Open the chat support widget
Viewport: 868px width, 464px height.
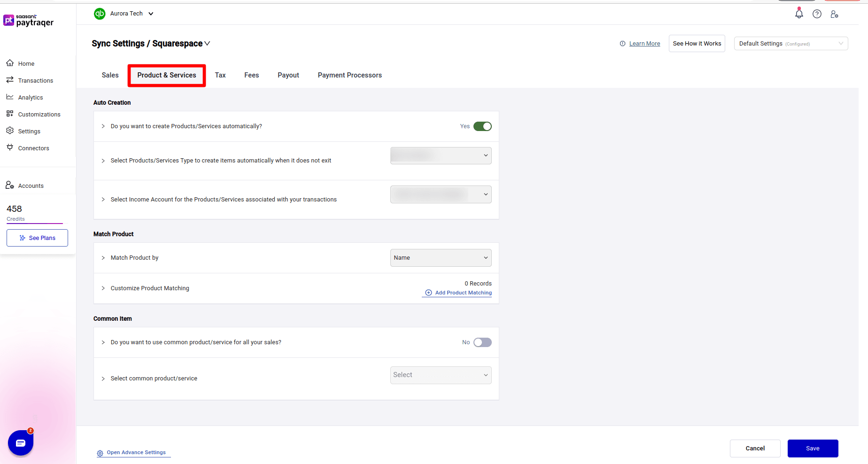(x=20, y=442)
